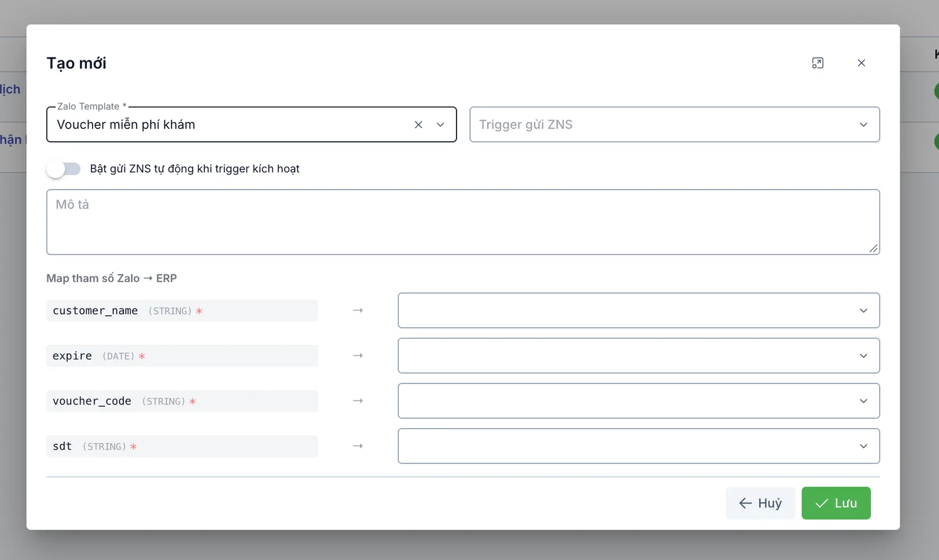The height and width of the screenshot is (560, 939).
Task: Open the Trigger gửi ZNS dropdown
Action: point(674,124)
